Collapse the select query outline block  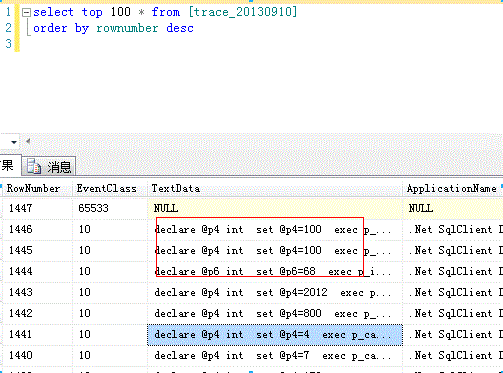point(26,13)
